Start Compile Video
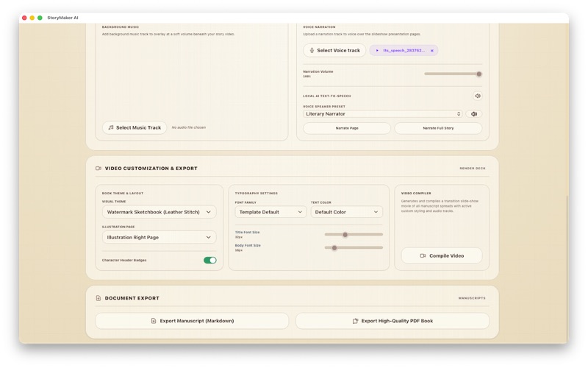The height and width of the screenshot is (368, 588). tap(442, 255)
